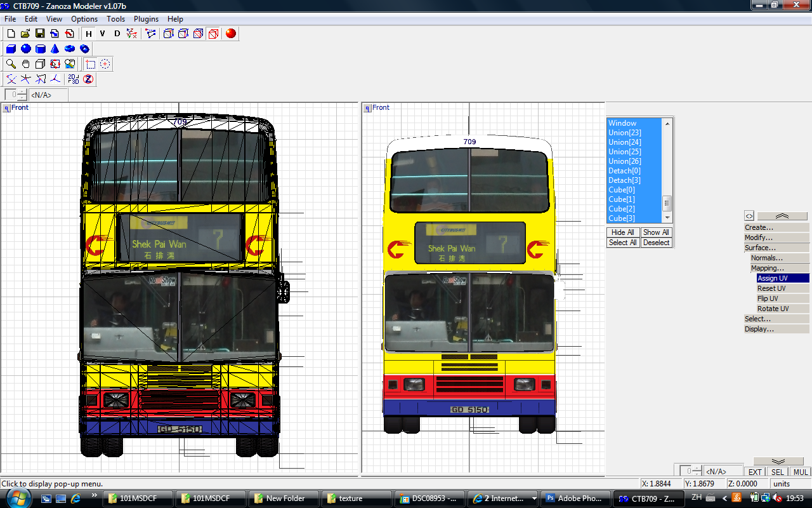
Task: Toggle the D axis lock
Action: click(117, 34)
